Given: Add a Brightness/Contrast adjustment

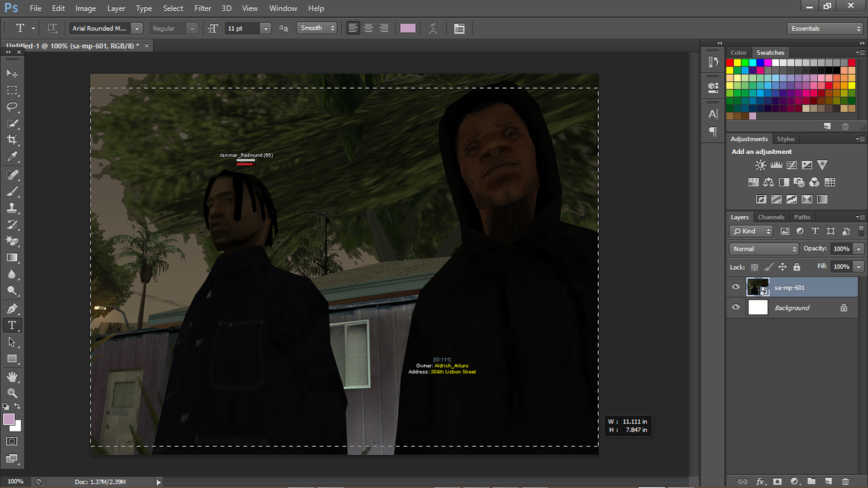Looking at the screenshot, I should point(761,165).
